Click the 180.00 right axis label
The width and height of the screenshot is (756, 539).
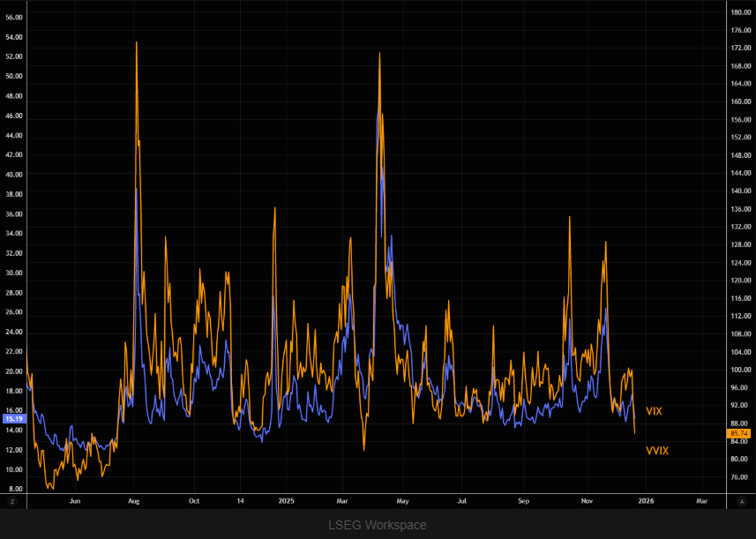pyautogui.click(x=741, y=11)
